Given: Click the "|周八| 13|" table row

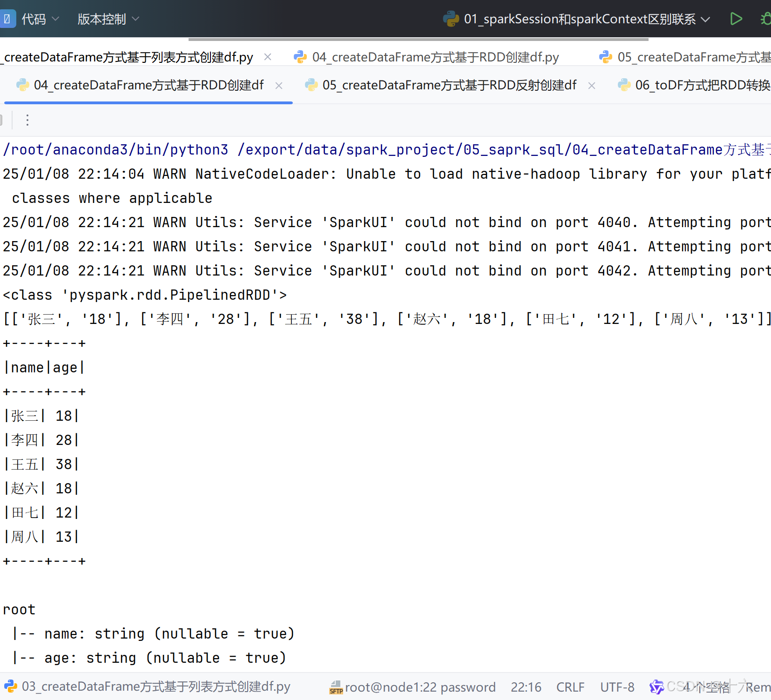Looking at the screenshot, I should pos(41,537).
